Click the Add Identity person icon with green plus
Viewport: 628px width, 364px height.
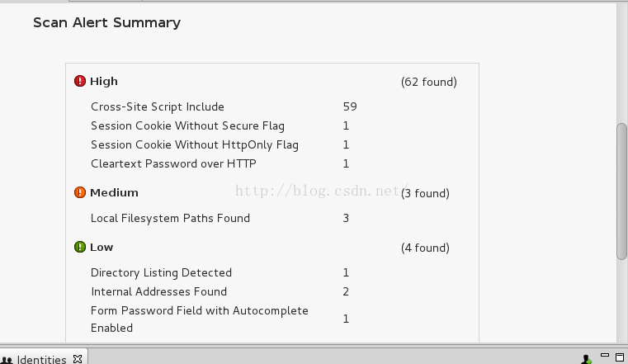click(x=586, y=359)
